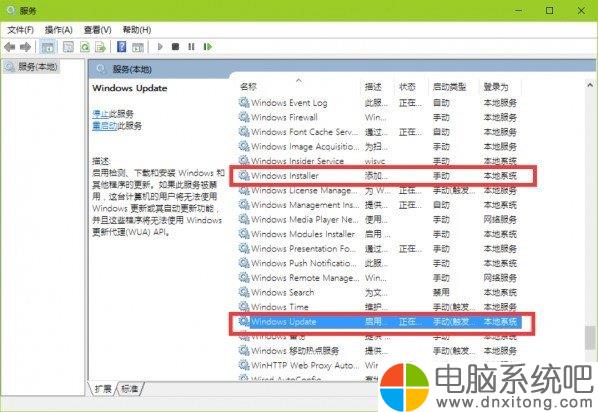Click the Export list toolbar icon

click(x=101, y=47)
